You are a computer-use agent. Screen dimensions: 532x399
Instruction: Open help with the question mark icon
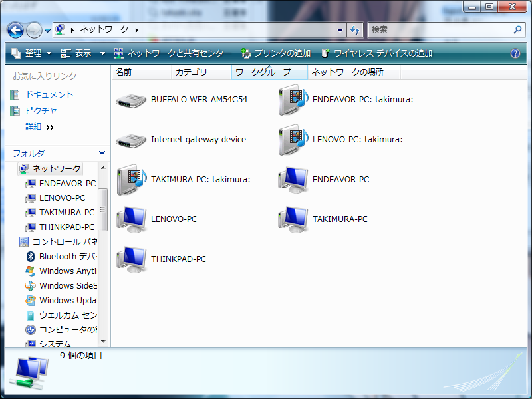point(515,53)
